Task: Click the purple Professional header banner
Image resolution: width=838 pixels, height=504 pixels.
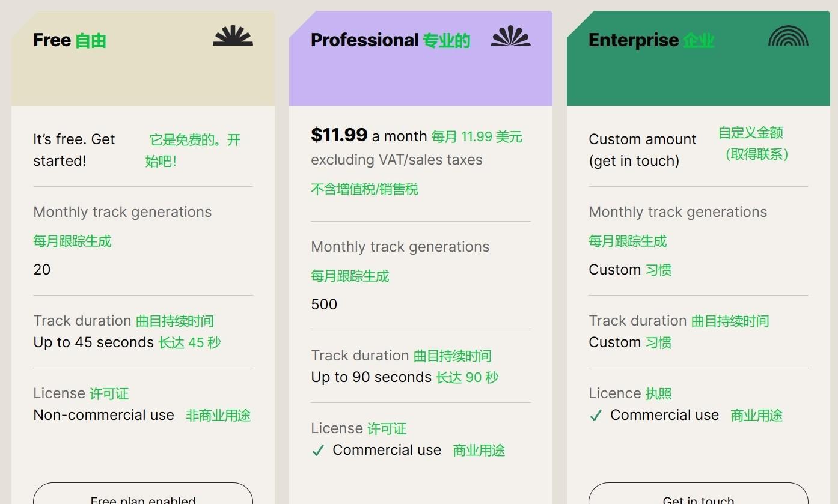Action: 421,58
